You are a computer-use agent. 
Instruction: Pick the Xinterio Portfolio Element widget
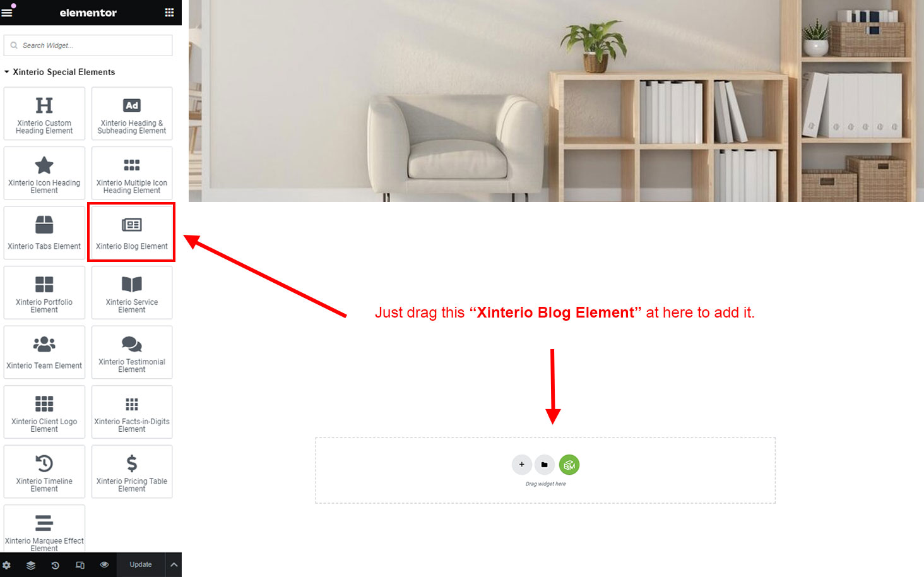tap(44, 292)
